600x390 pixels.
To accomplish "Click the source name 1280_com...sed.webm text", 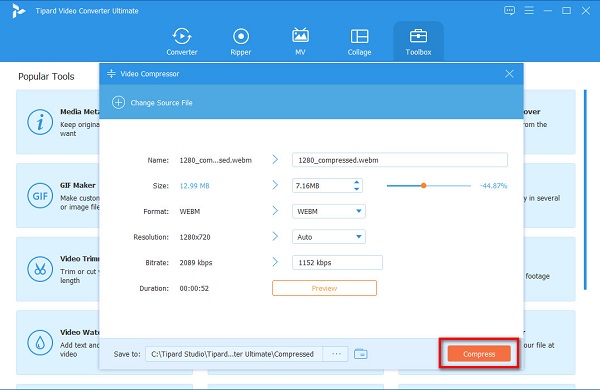I will 215,160.
